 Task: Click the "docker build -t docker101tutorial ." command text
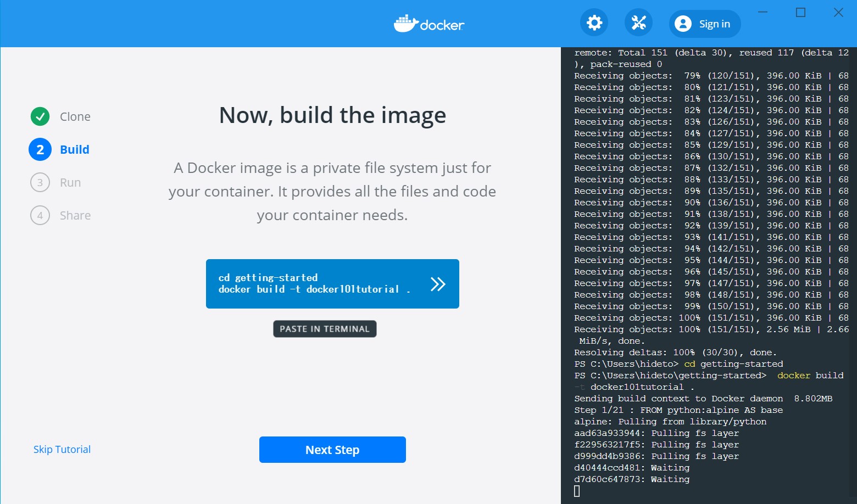coord(314,289)
